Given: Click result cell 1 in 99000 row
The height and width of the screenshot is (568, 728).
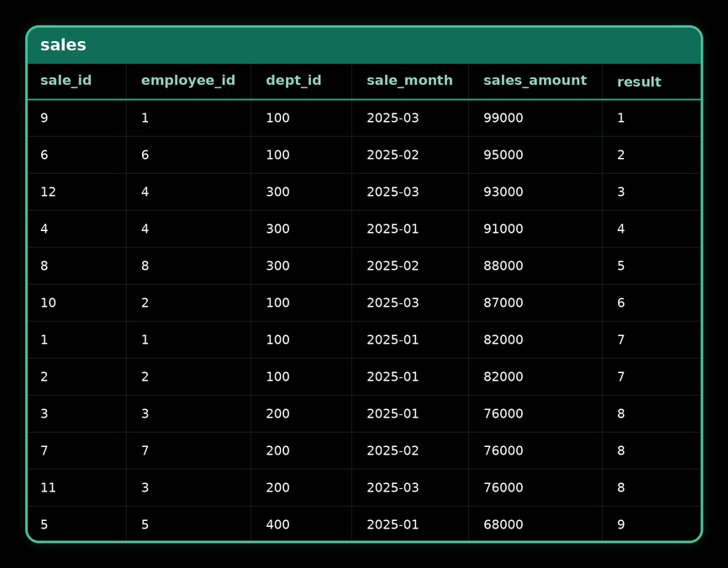Looking at the screenshot, I should [620, 118].
